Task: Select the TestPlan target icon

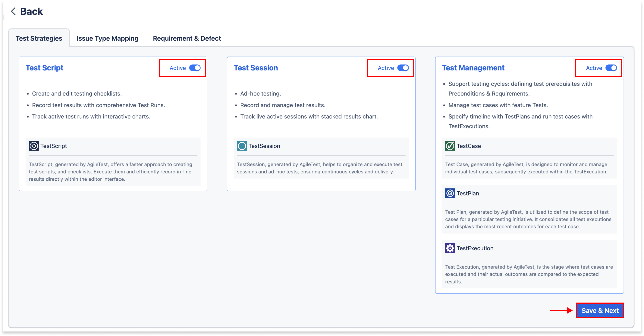Action: [x=450, y=193]
